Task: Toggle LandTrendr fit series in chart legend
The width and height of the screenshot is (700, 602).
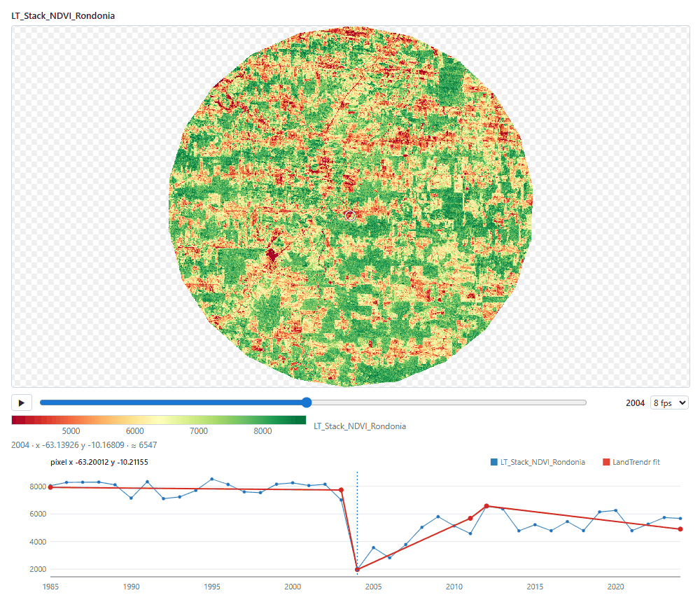Action: coord(631,462)
